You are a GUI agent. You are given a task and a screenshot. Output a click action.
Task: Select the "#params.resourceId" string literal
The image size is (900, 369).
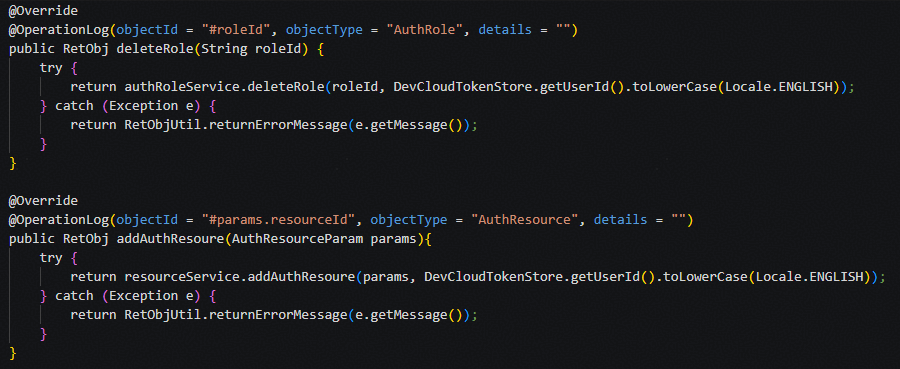point(278,220)
